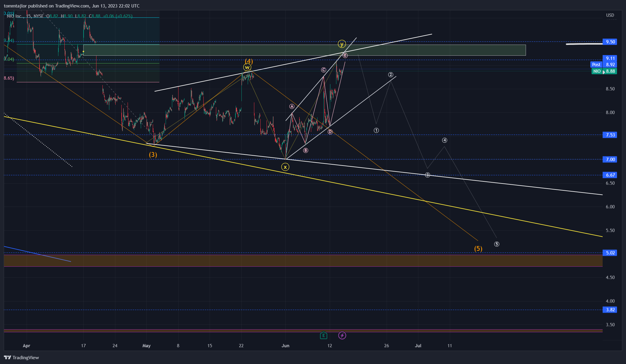
Task: Click the 5.50 tick on the price axis
Action: click(x=610, y=230)
